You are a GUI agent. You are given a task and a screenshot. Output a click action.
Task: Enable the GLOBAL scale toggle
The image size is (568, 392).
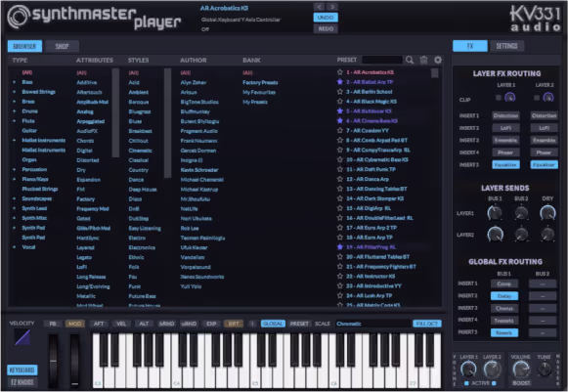click(273, 324)
